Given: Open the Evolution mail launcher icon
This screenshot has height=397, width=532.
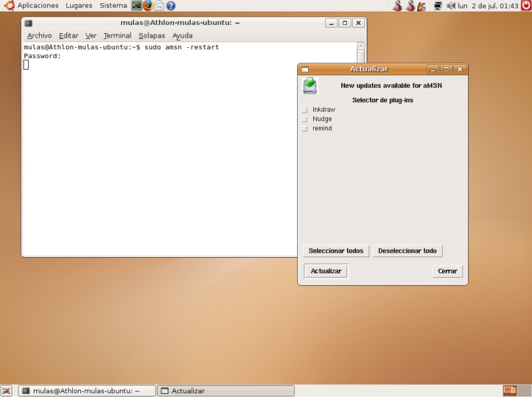Looking at the screenshot, I should pyautogui.click(x=159, y=6).
